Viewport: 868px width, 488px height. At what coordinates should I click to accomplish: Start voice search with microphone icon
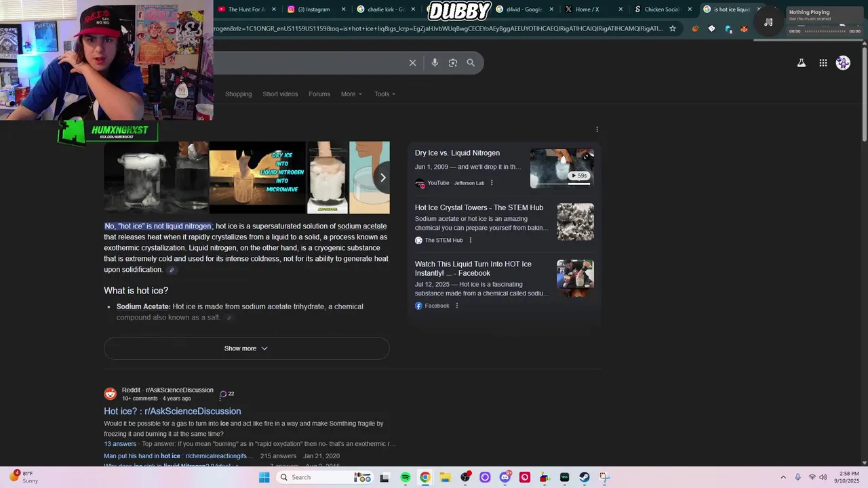click(x=435, y=63)
